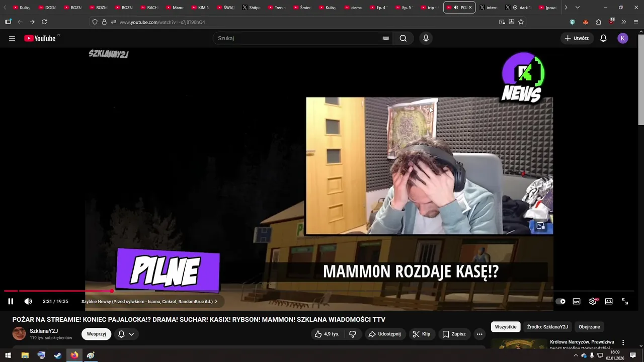
Task: Open the browser sidebar panel icon
Action: coord(8,22)
